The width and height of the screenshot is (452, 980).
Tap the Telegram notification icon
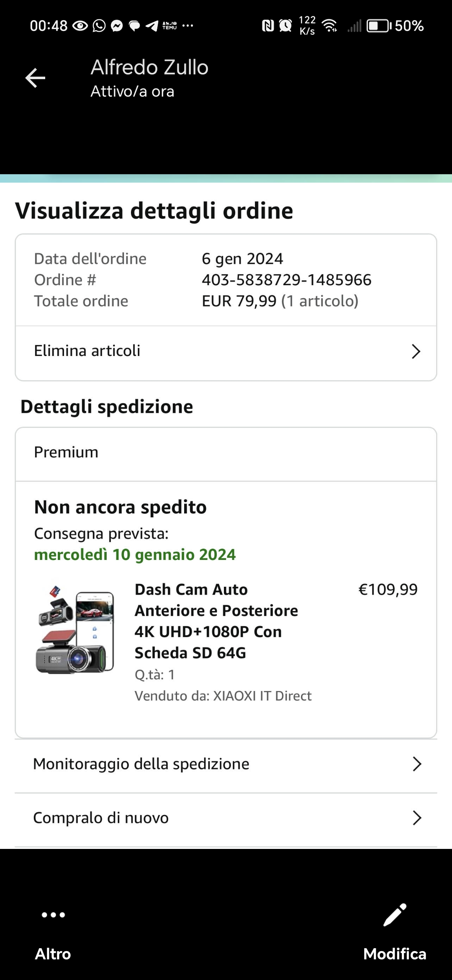[152, 26]
